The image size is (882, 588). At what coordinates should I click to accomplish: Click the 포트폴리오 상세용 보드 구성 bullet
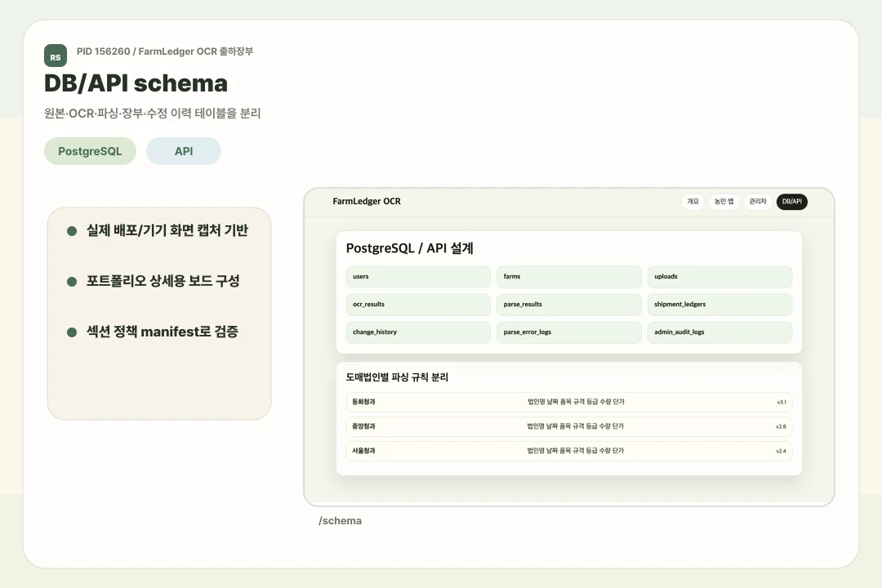[x=163, y=281]
